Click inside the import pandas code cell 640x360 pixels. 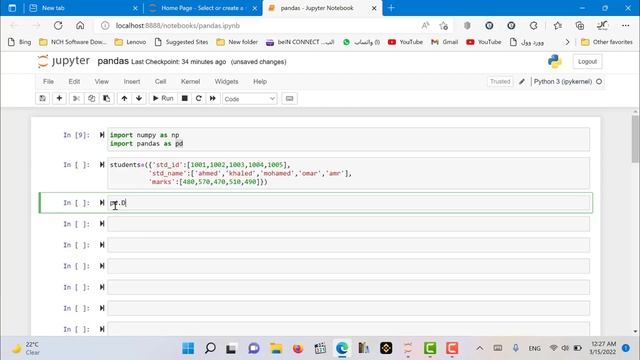pyautogui.click(x=348, y=139)
